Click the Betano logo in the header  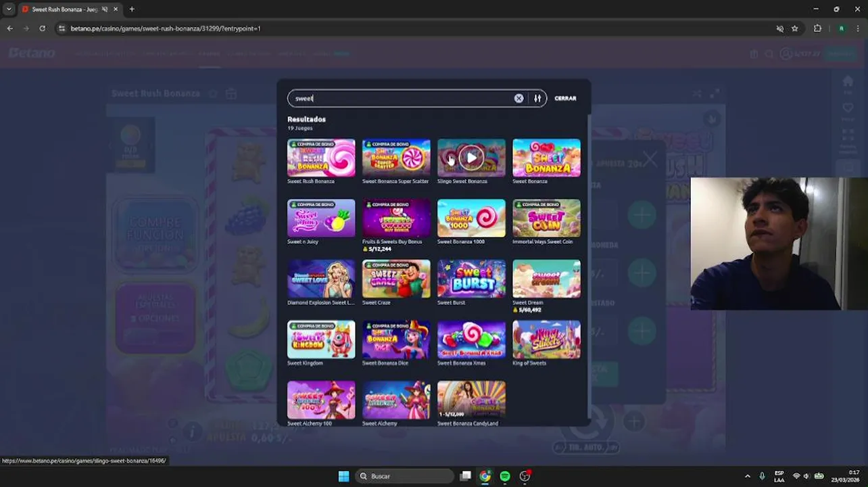[32, 53]
